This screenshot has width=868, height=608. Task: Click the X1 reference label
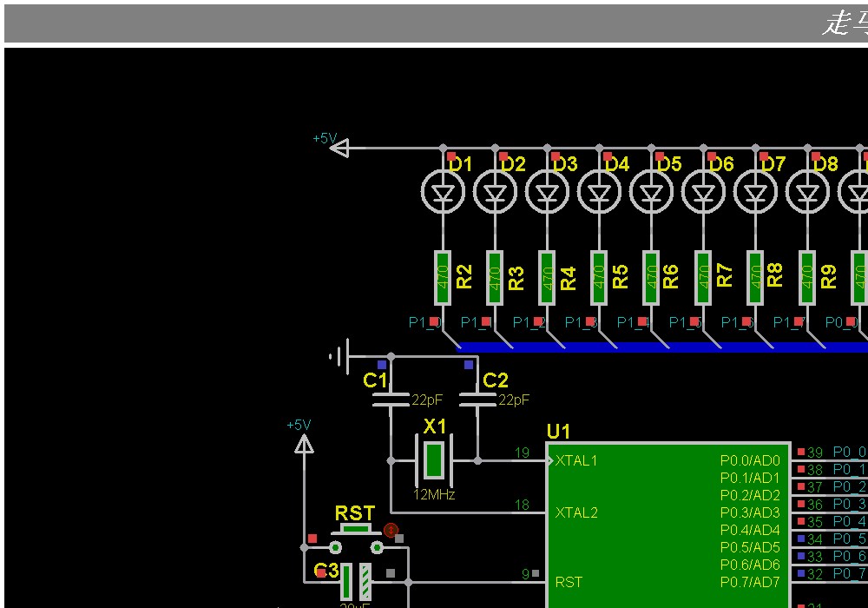pyautogui.click(x=435, y=426)
